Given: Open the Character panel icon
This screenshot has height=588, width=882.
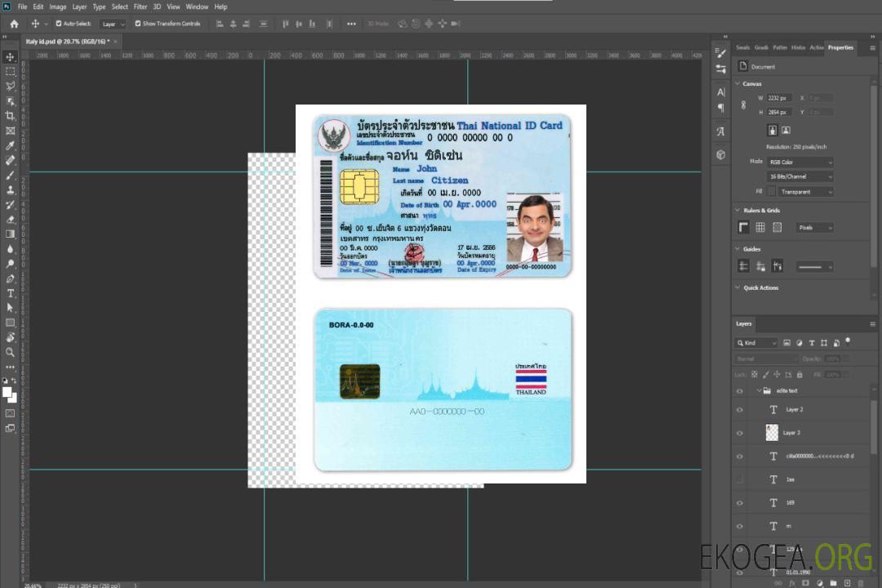Looking at the screenshot, I should pyautogui.click(x=721, y=92).
